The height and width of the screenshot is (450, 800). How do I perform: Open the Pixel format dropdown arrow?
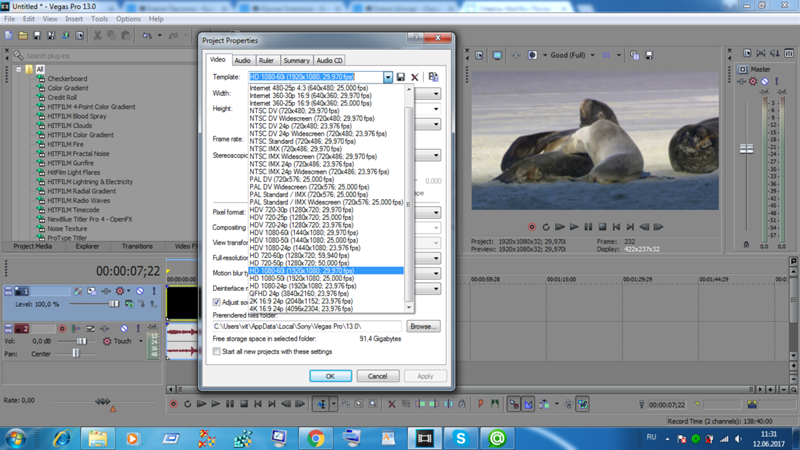tap(436, 212)
